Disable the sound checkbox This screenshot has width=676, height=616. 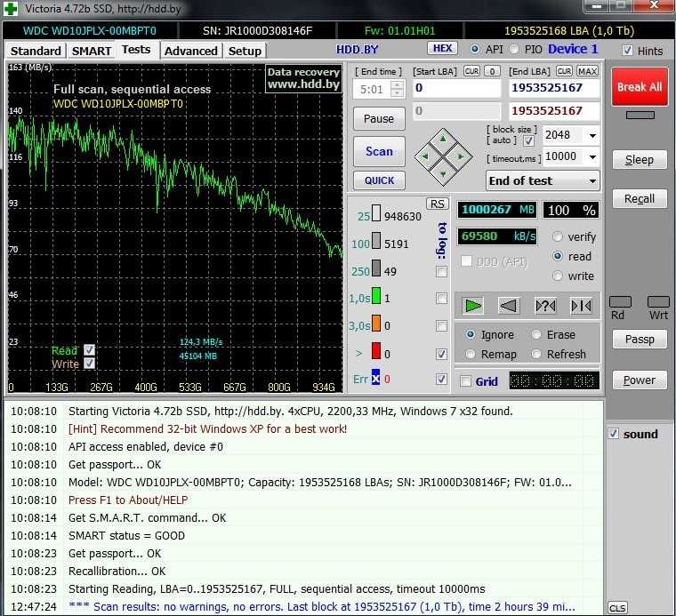click(613, 434)
